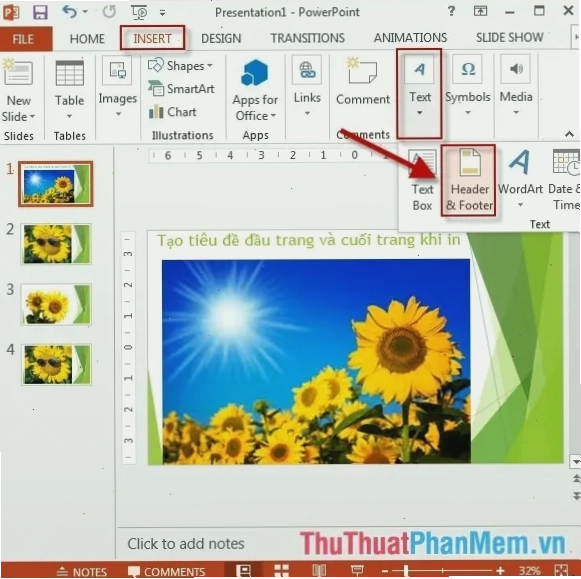Switch to Normal view icon
Screen dimensions: 581x579
coord(243,571)
